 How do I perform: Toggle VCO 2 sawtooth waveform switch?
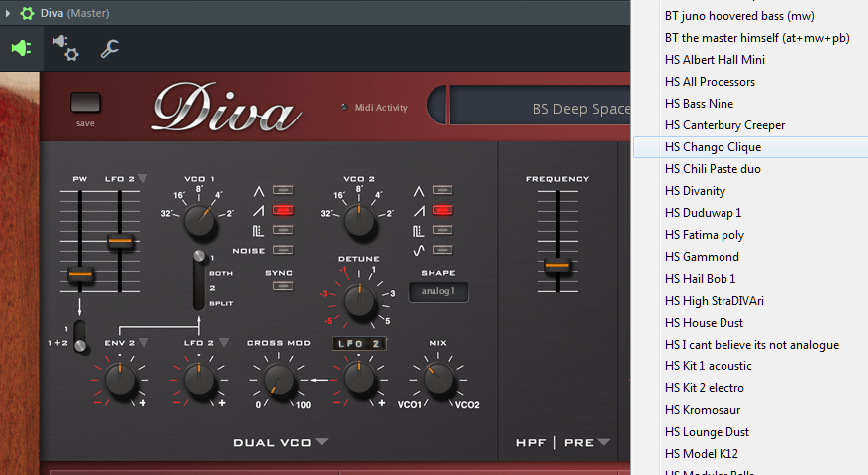click(442, 210)
